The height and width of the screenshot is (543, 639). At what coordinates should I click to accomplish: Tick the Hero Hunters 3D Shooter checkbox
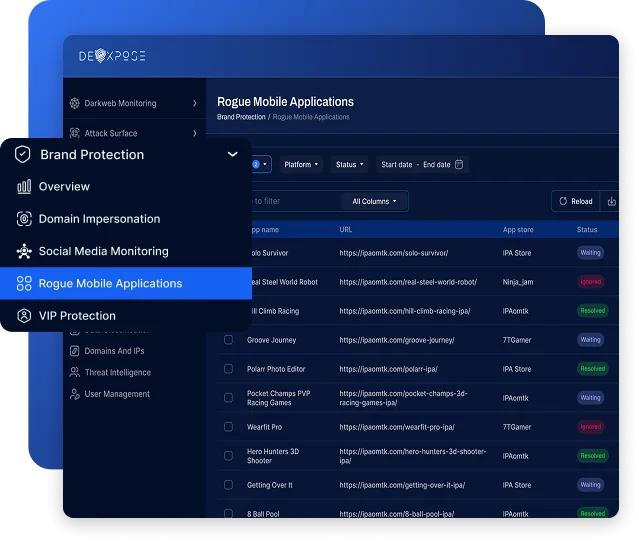pos(229,456)
